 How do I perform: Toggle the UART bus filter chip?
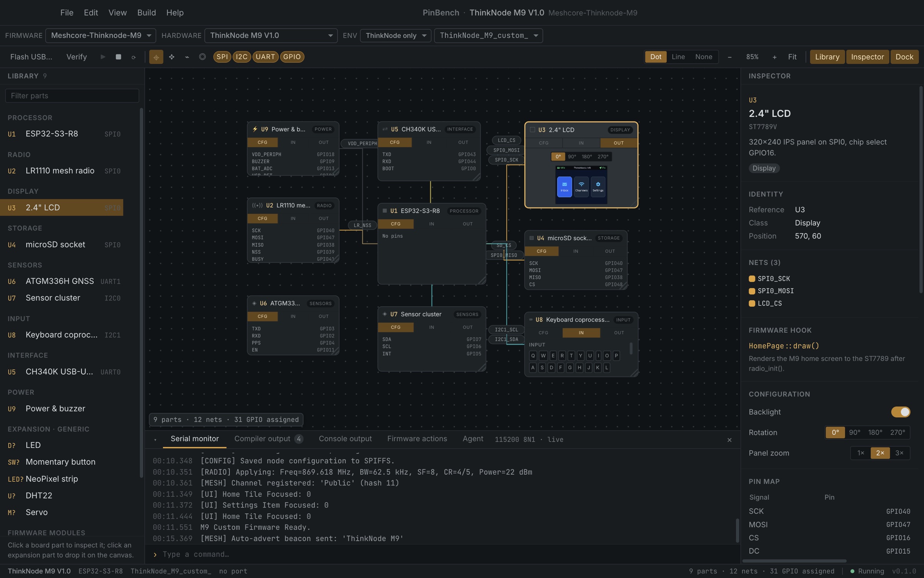point(265,57)
